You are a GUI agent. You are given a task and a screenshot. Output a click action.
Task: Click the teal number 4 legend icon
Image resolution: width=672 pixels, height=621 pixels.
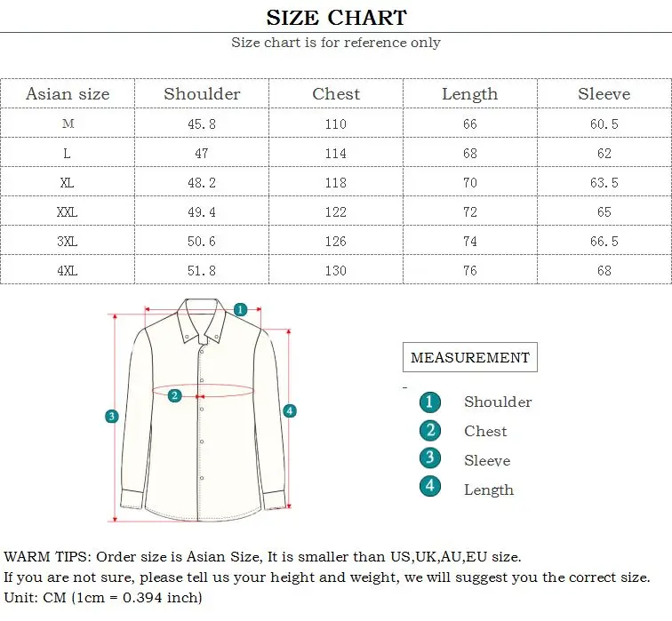[430, 486]
